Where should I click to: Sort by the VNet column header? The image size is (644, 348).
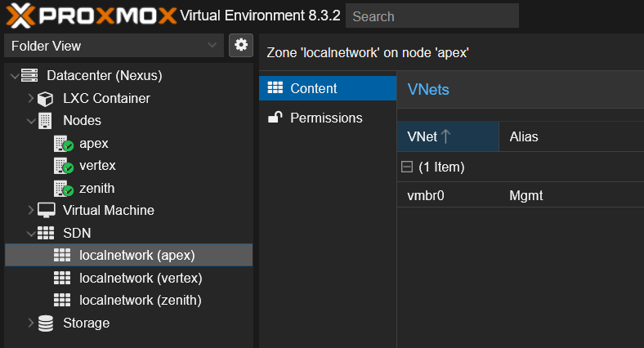(446, 136)
